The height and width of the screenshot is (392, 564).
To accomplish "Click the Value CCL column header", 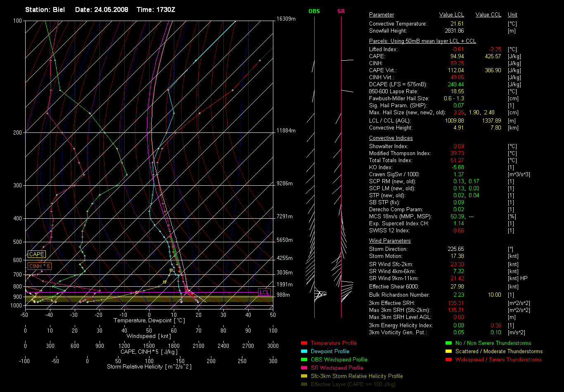I will [488, 14].
